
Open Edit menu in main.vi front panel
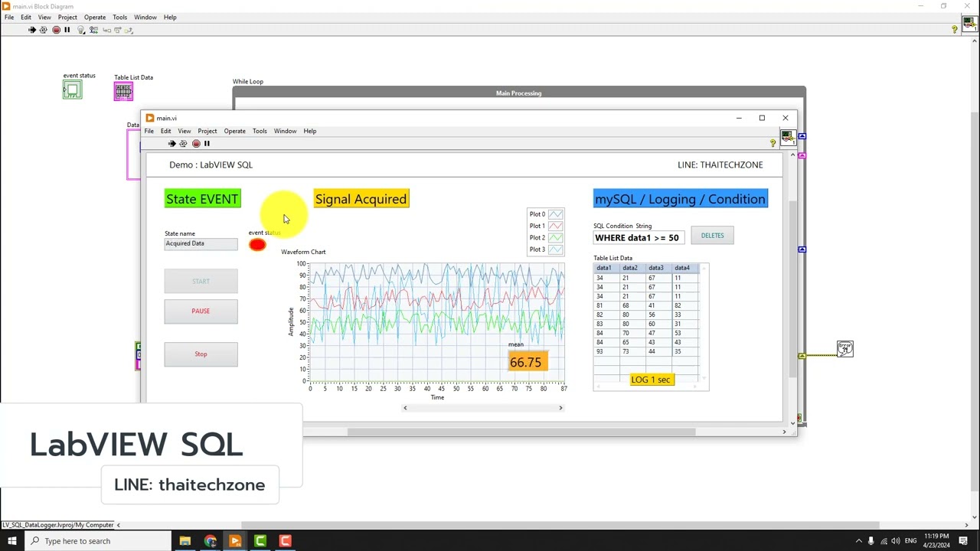coord(166,131)
